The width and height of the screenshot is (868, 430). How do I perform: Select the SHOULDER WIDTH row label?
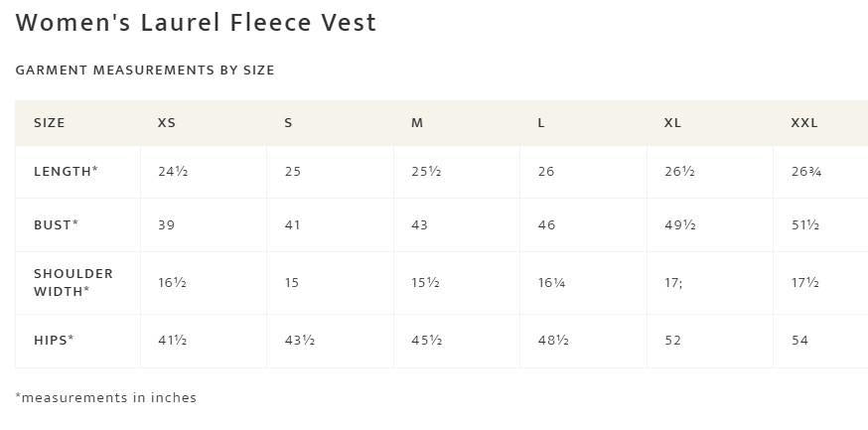point(73,282)
